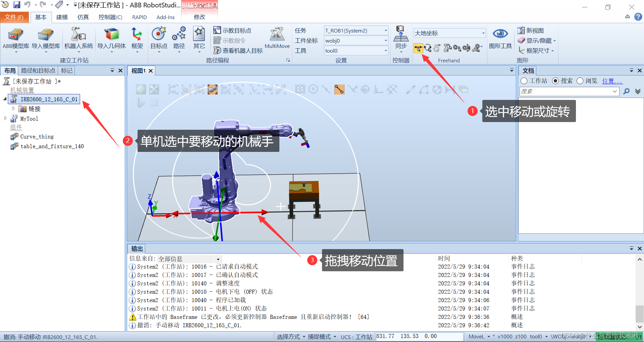644x342 pixels.
Task: Switch to the 仿真 ribbon tab
Action: [83, 17]
